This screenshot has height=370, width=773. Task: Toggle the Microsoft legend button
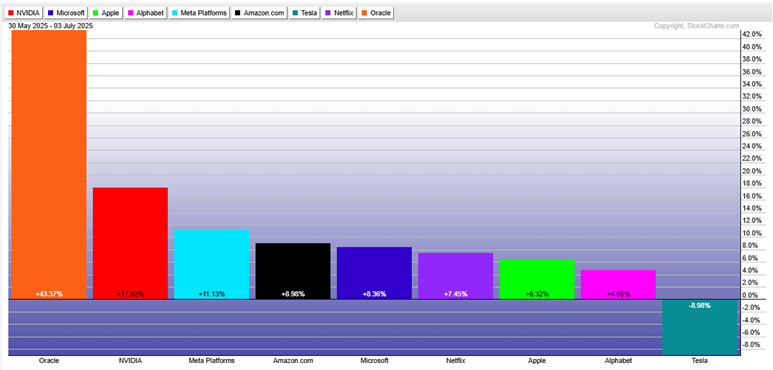pyautogui.click(x=66, y=13)
